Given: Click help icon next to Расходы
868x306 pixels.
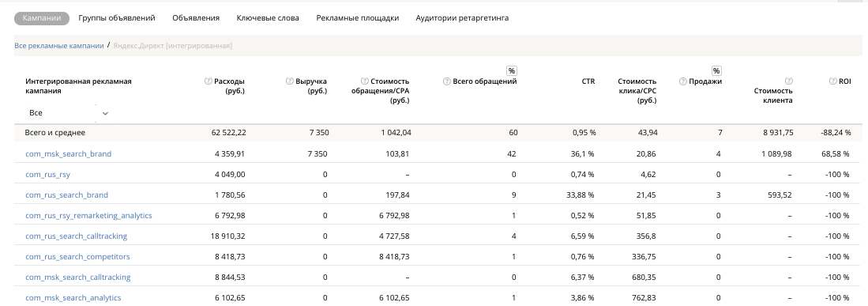Looking at the screenshot, I should click(209, 81).
